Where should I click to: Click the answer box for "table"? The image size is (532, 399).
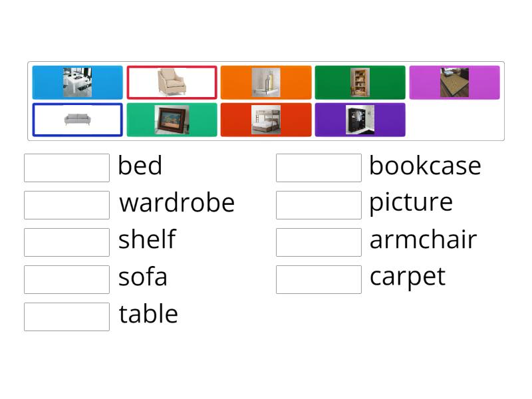tap(66, 317)
